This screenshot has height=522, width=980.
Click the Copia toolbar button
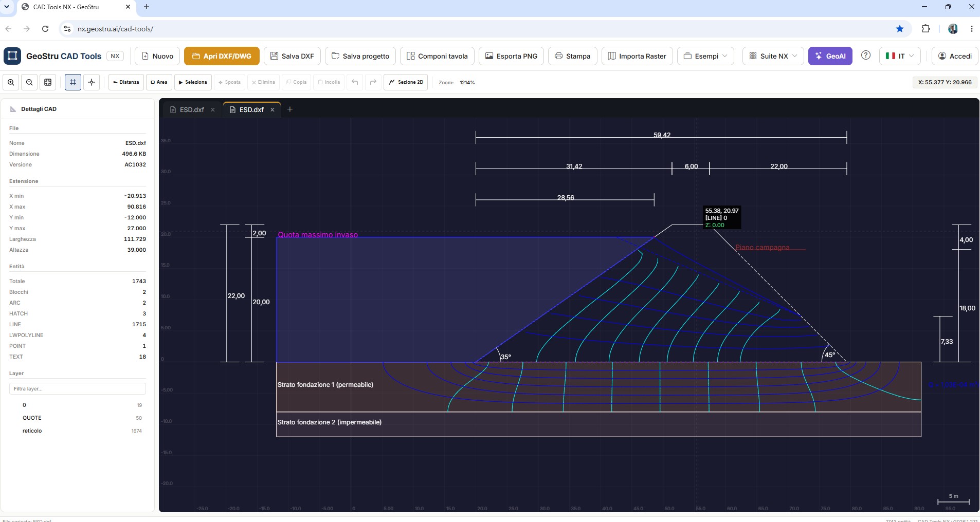tap(296, 82)
